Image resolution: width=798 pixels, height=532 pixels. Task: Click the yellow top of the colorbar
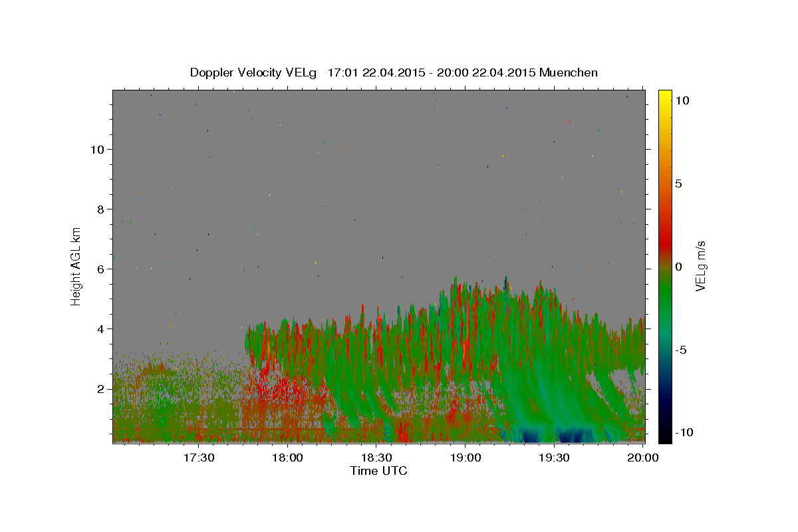pyautogui.click(x=664, y=96)
